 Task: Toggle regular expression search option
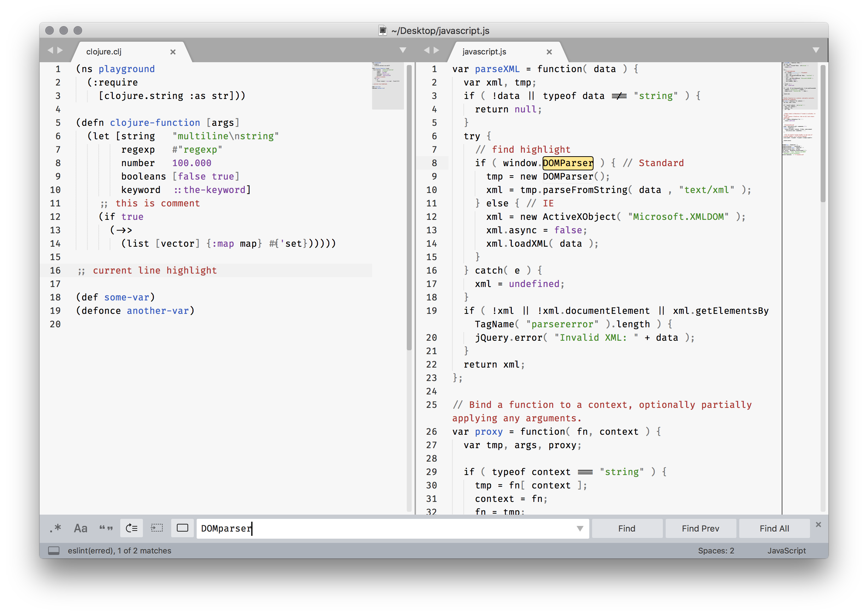(x=55, y=528)
